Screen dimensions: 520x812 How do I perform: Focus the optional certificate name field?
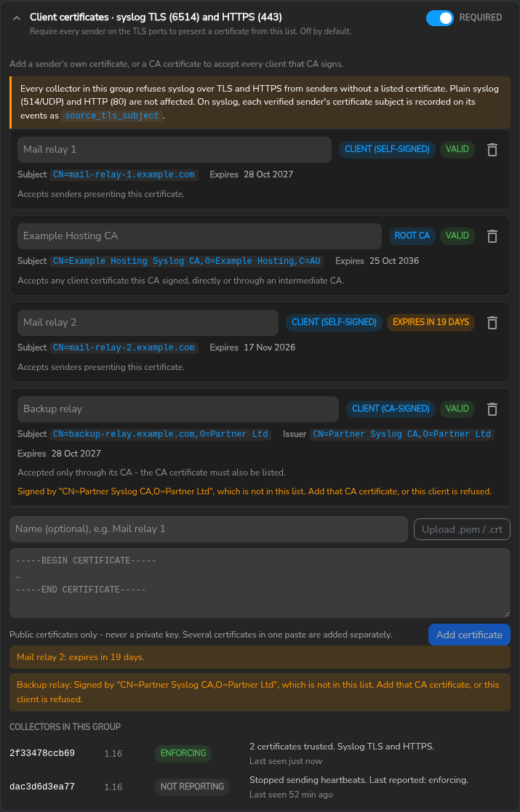tap(209, 529)
